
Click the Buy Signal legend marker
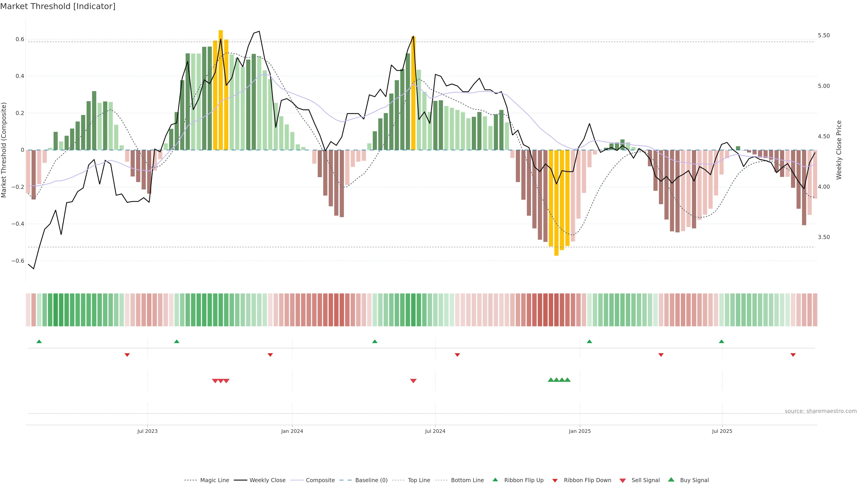click(671, 480)
